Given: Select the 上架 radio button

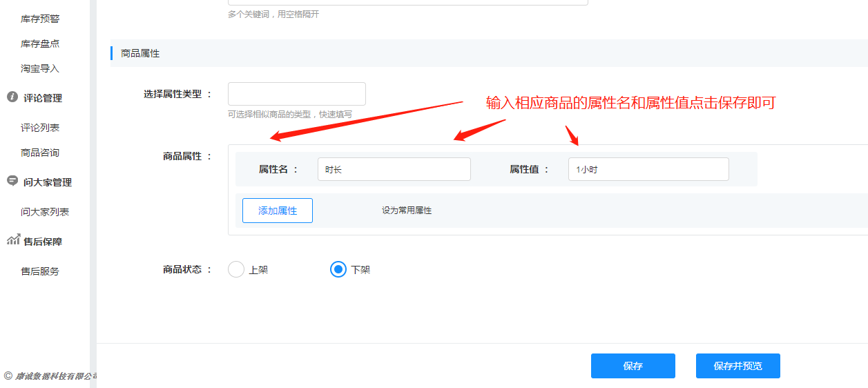Looking at the screenshot, I should click(x=236, y=269).
